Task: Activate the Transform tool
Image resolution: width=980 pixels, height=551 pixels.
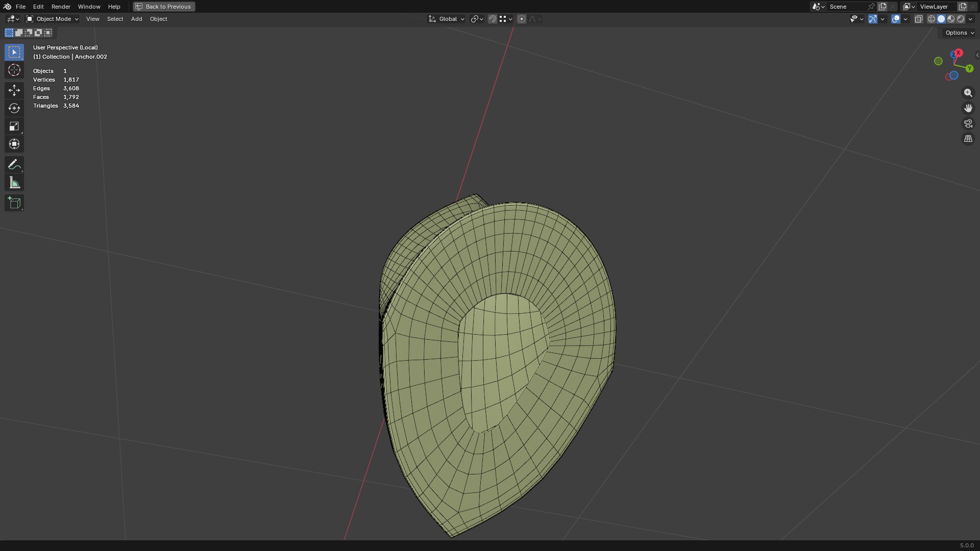Action: click(14, 144)
